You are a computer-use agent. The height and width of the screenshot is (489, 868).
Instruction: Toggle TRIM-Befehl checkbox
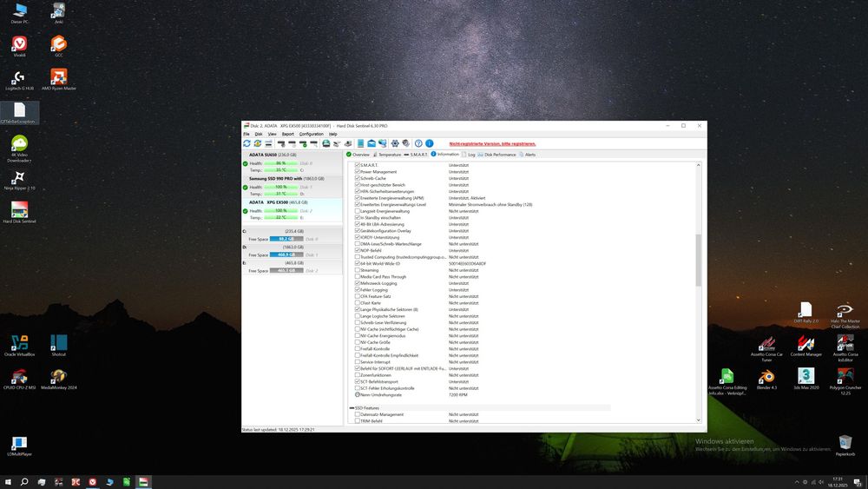[x=357, y=421]
